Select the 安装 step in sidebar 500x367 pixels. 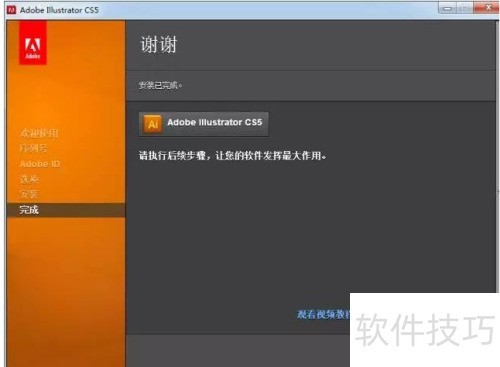(29, 194)
